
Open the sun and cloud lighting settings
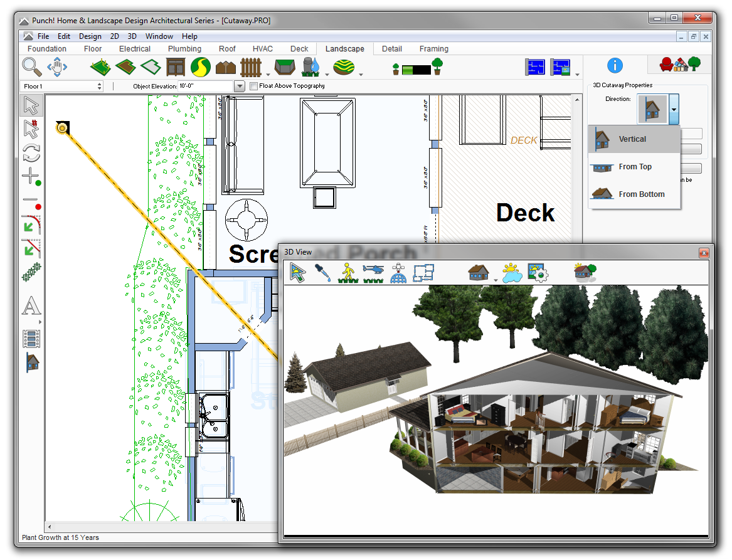click(512, 273)
